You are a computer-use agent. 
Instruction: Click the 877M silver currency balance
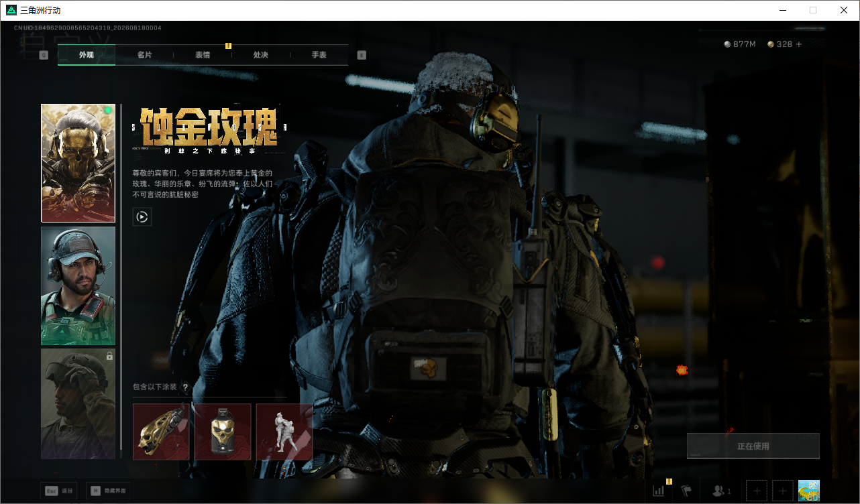[x=740, y=44]
